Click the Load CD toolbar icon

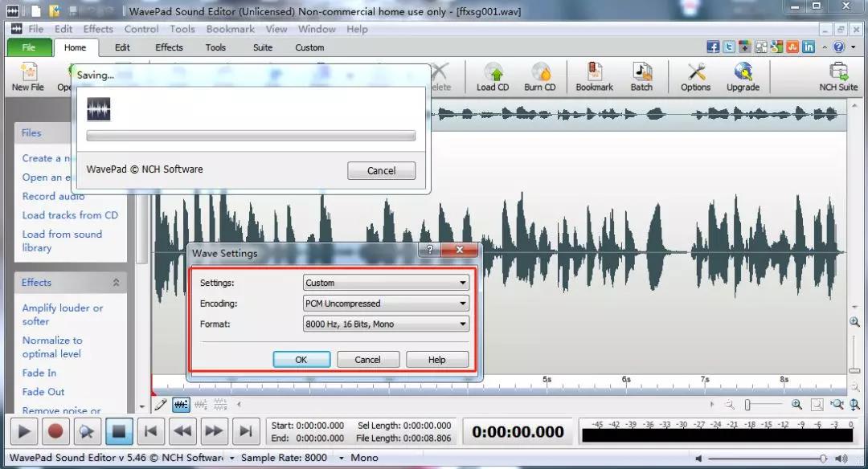point(493,77)
